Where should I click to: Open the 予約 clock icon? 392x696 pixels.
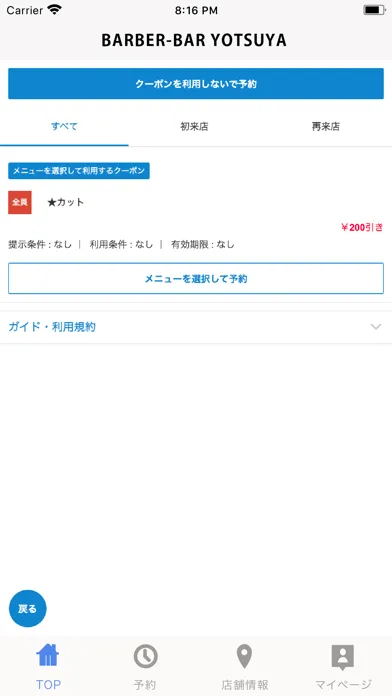pos(146,656)
